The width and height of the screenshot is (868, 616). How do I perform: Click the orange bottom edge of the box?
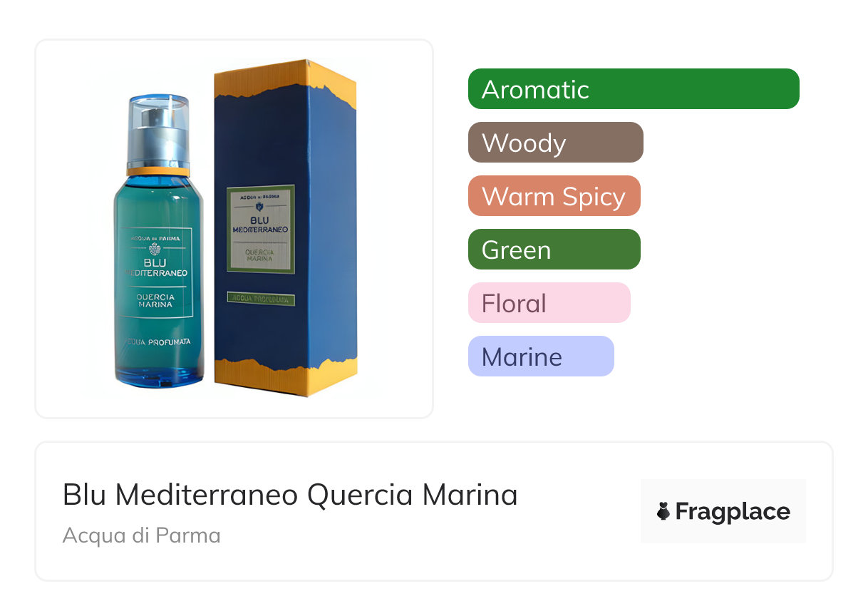[x=285, y=378]
